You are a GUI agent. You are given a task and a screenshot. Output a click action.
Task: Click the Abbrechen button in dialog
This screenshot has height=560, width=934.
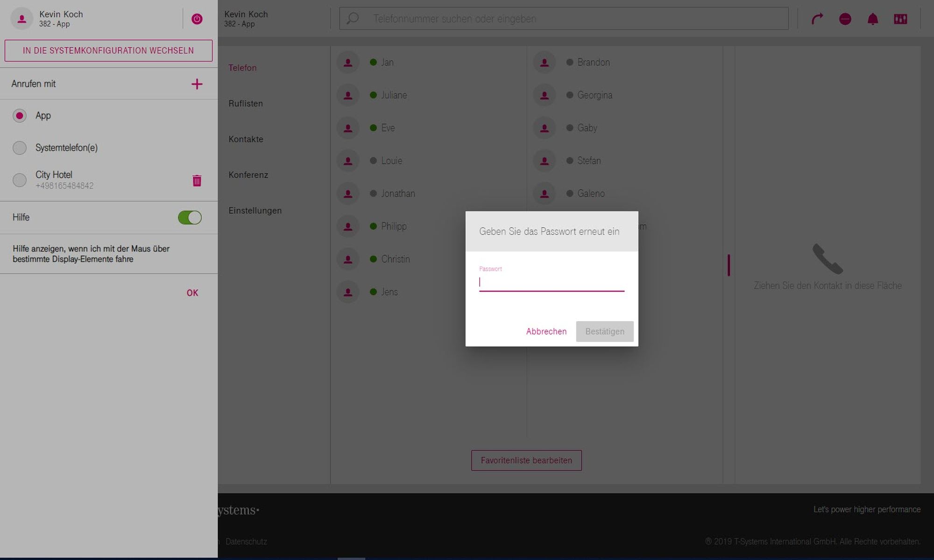tap(546, 331)
